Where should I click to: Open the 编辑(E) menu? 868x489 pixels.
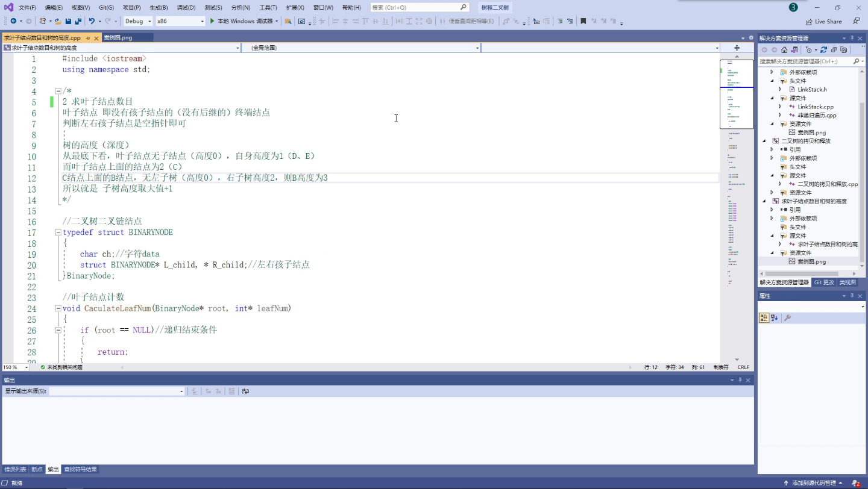point(54,7)
